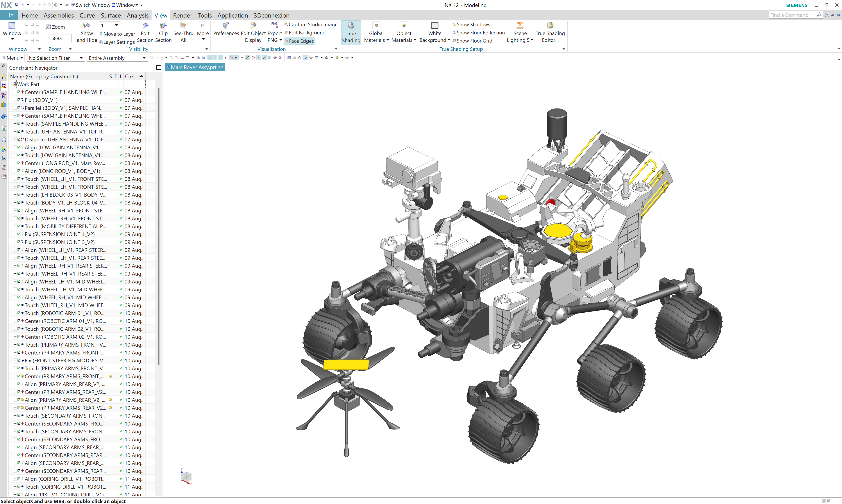842x504 pixels.
Task: Switch to the Render ribbon tab
Action: point(182,15)
